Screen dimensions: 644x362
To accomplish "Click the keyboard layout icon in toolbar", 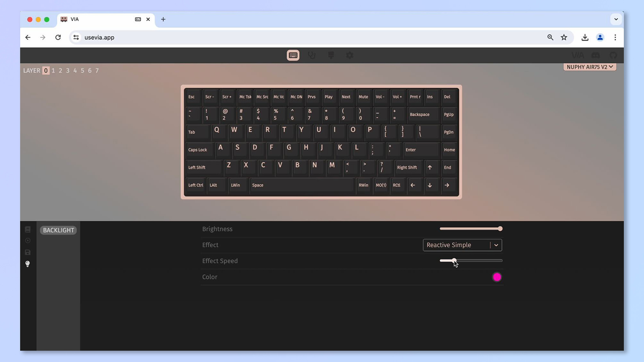I will pyautogui.click(x=293, y=55).
